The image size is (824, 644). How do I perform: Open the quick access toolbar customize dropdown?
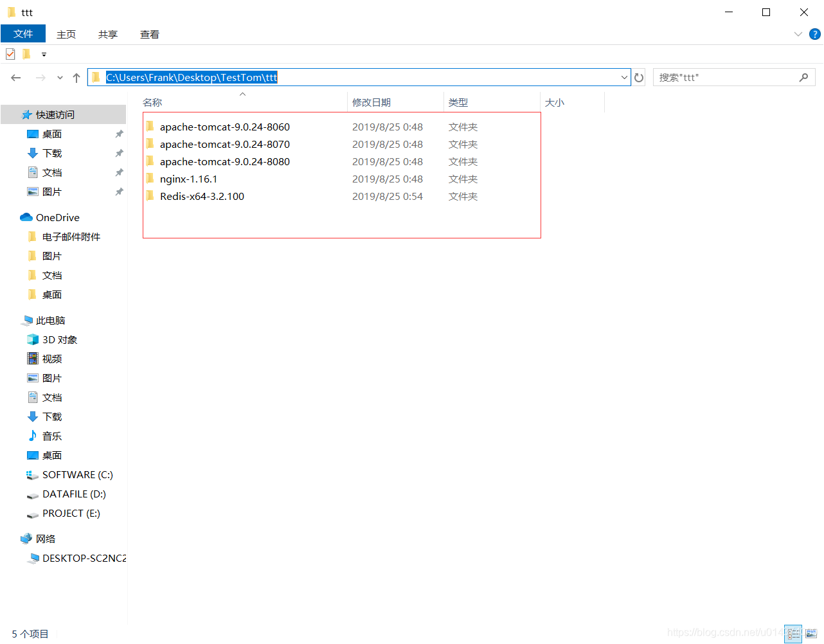coord(44,55)
